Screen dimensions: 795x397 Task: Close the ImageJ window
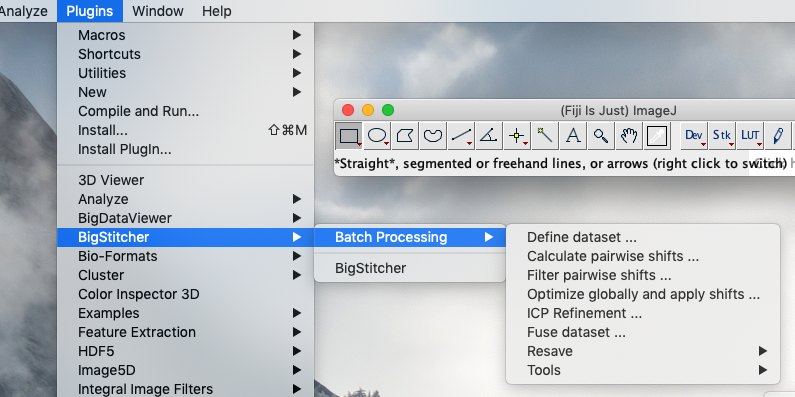click(348, 110)
